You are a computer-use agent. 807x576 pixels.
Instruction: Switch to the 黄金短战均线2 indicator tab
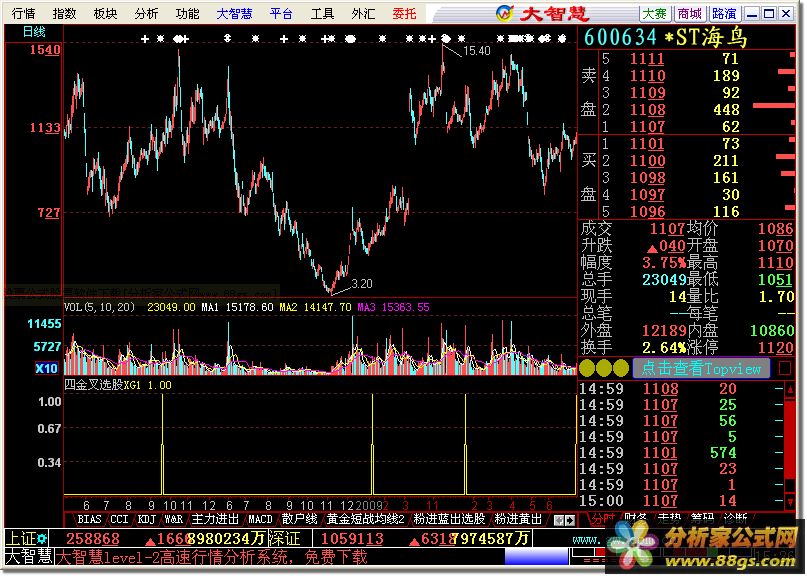click(x=365, y=519)
